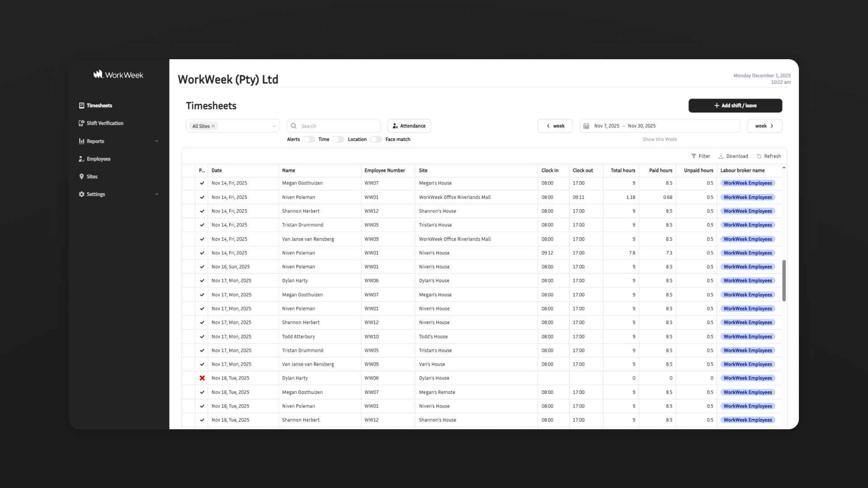Click the Employees sidebar icon

(81, 159)
